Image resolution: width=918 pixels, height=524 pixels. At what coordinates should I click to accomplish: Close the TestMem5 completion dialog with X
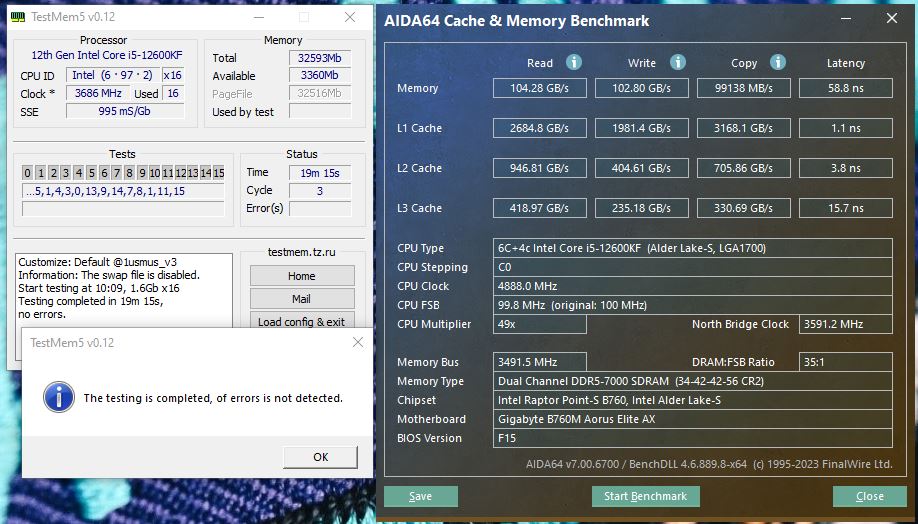pos(358,343)
